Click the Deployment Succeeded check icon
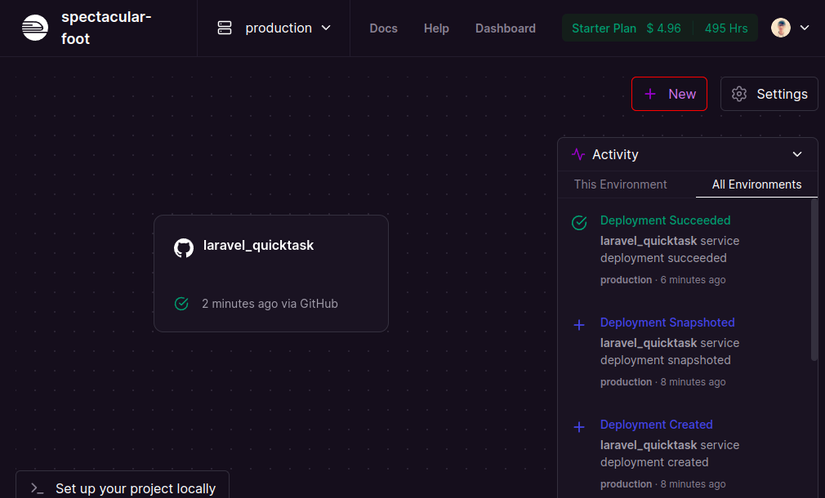 579,222
